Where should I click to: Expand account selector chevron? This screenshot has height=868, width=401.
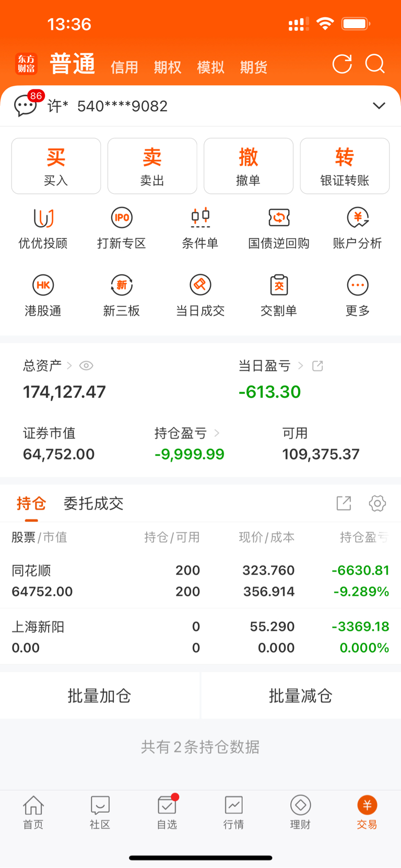(x=379, y=106)
